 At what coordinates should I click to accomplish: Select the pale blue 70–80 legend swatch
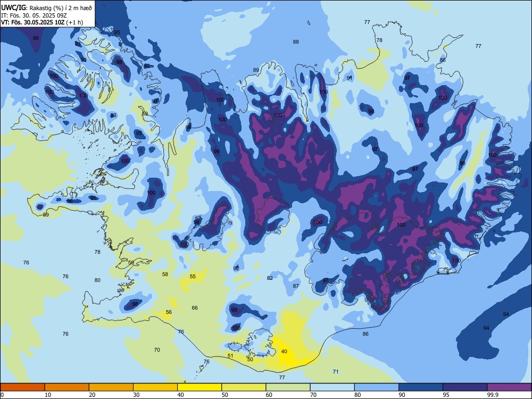(x=332, y=387)
